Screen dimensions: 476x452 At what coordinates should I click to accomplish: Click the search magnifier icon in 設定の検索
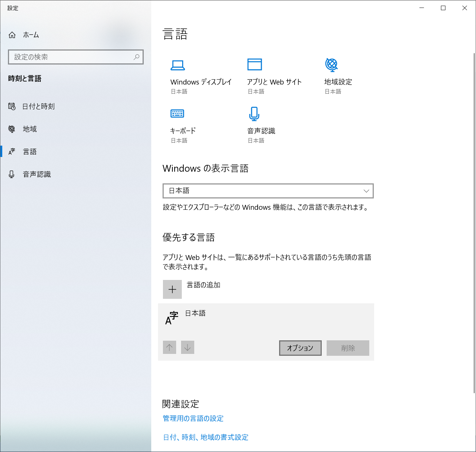coord(137,57)
